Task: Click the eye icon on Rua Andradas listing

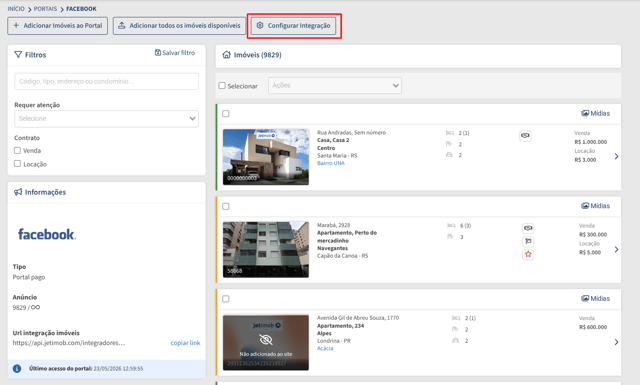Action: point(525,136)
